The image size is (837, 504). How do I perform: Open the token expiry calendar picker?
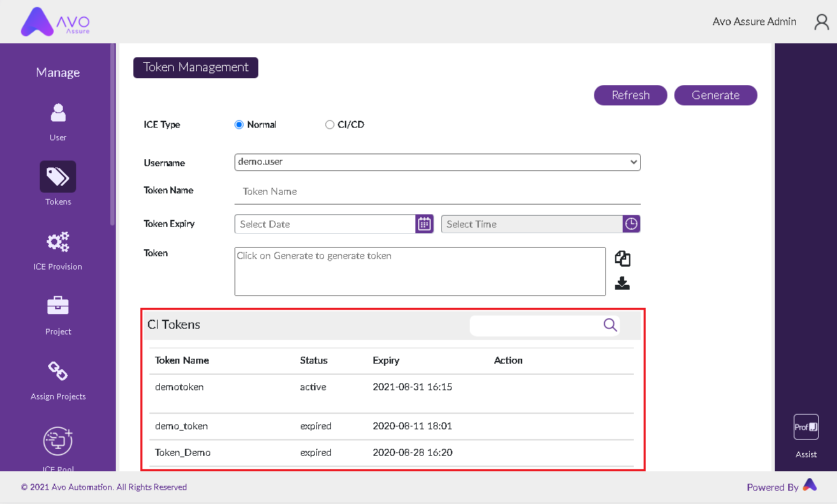424,223
